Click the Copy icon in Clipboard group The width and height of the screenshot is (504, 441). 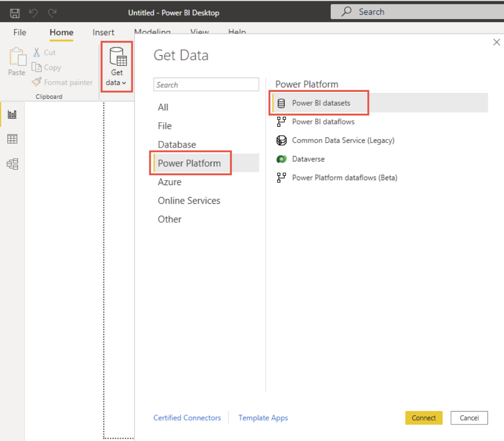[37, 67]
